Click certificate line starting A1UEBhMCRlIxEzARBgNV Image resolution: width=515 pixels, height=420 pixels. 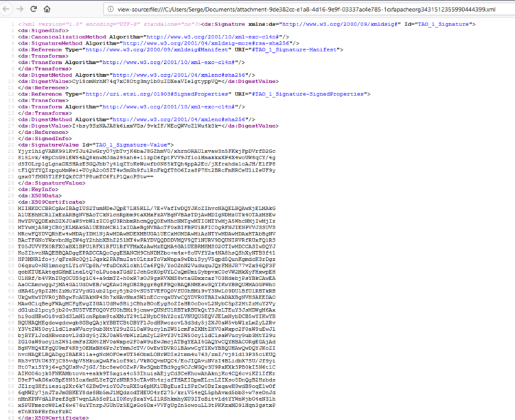pos(146,215)
